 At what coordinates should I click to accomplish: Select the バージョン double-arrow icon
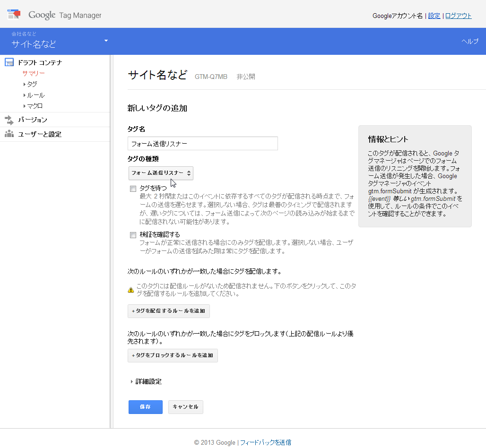[x=9, y=120]
